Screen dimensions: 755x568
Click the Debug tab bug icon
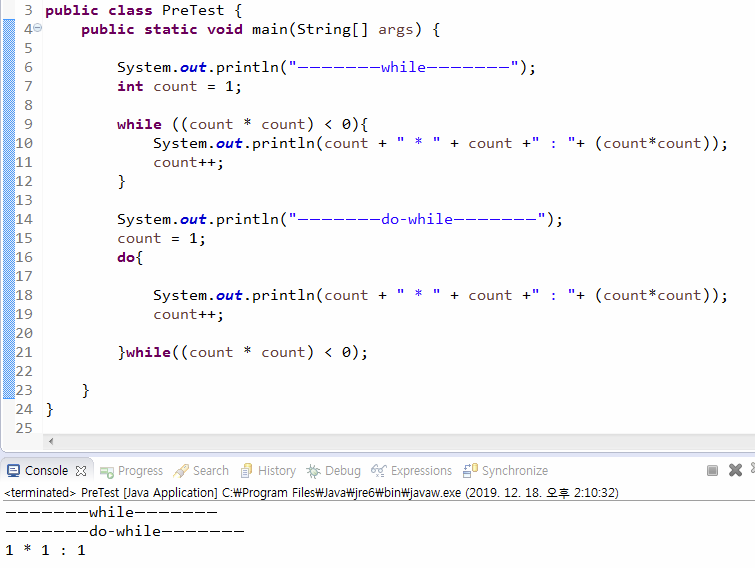point(313,471)
